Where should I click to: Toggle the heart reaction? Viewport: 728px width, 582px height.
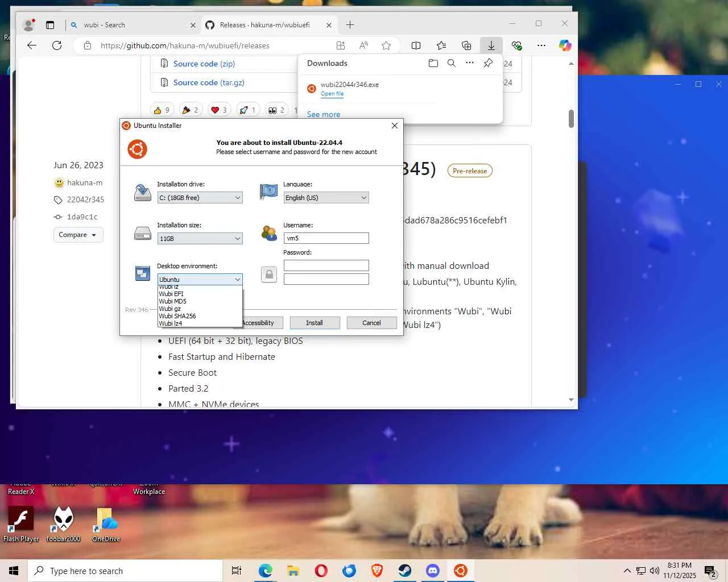point(219,110)
